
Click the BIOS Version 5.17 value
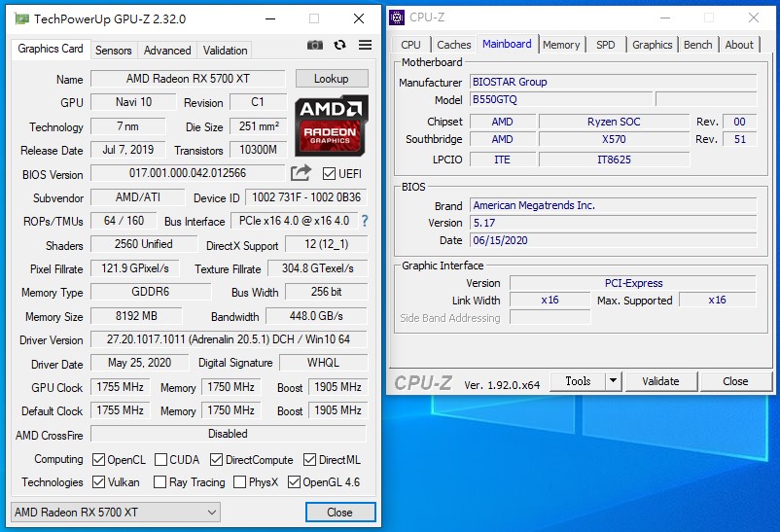614,223
